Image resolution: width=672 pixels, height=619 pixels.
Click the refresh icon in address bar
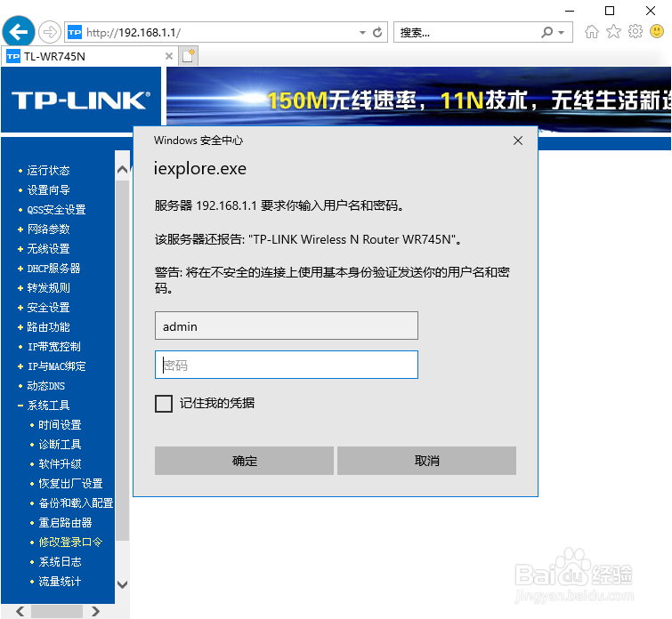point(377,33)
